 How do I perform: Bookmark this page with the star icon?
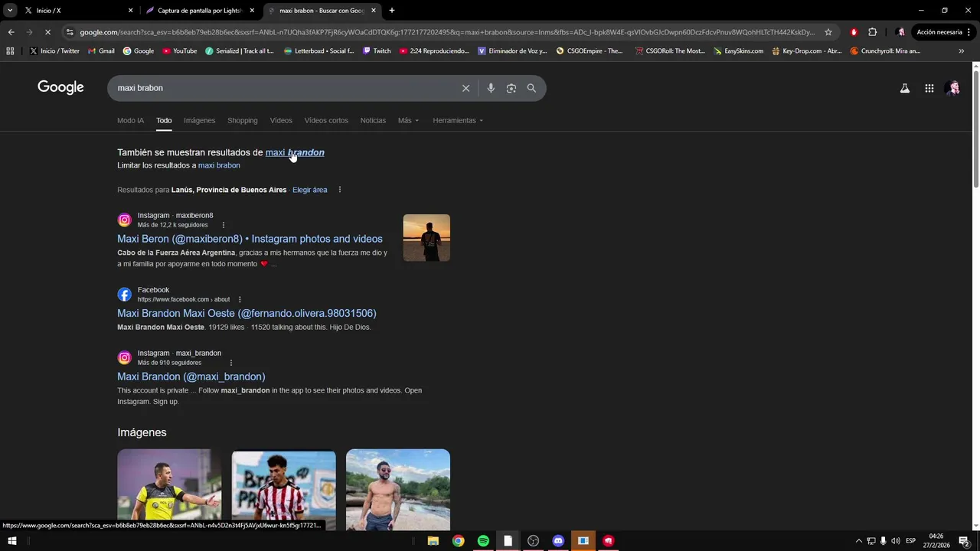click(x=828, y=32)
